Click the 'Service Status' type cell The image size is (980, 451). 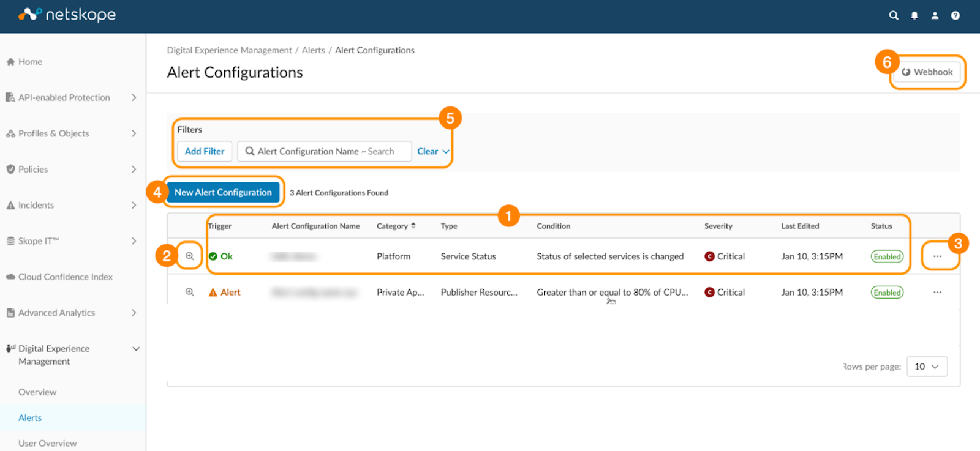(x=469, y=256)
